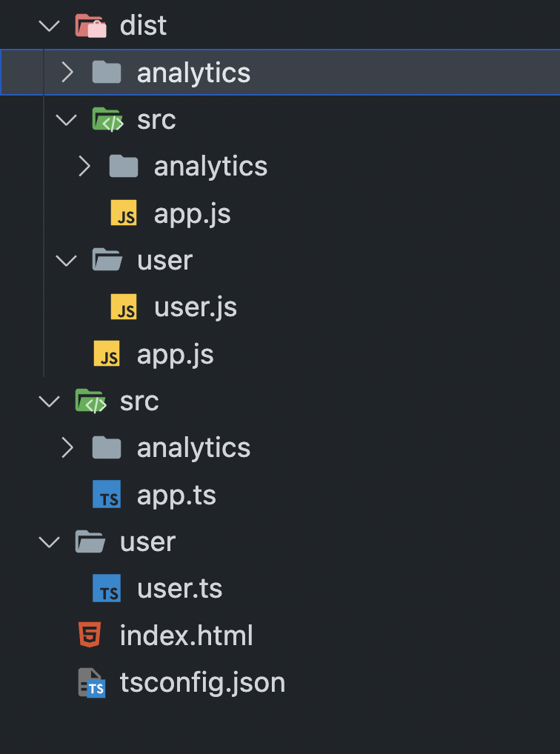Expand the analytics folder under bottom src
The image size is (560, 754).
point(66,447)
